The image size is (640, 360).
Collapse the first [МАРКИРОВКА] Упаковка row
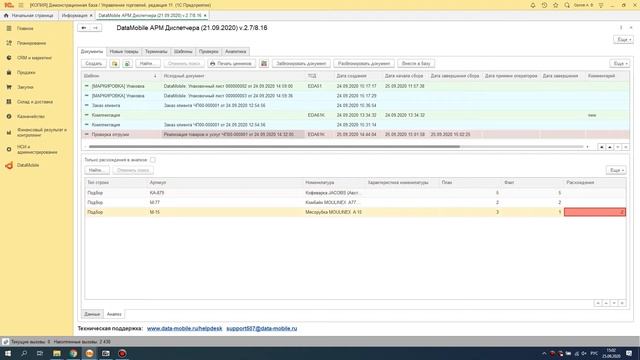[87, 86]
